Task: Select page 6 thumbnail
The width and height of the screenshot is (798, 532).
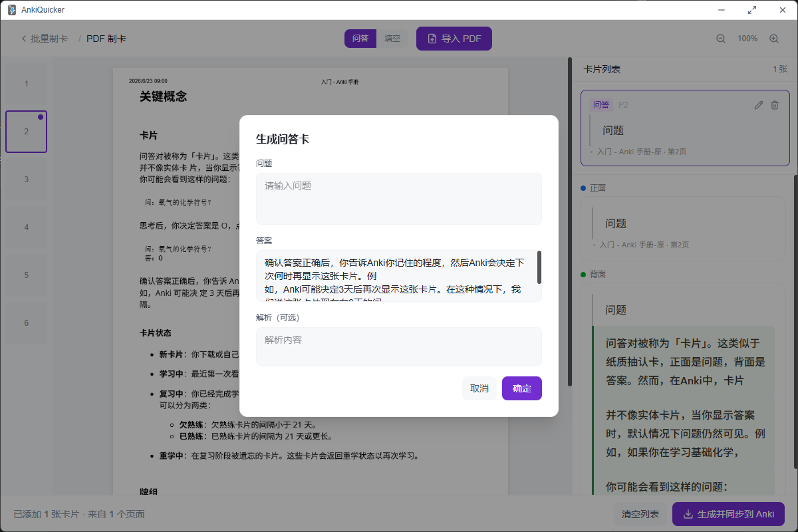Action: tap(27, 323)
